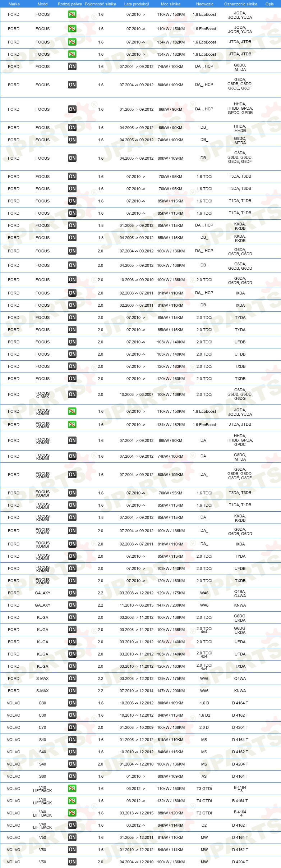Click the body cell 'T4 GTDi'
281x868 pixels.
coord(204,801)
